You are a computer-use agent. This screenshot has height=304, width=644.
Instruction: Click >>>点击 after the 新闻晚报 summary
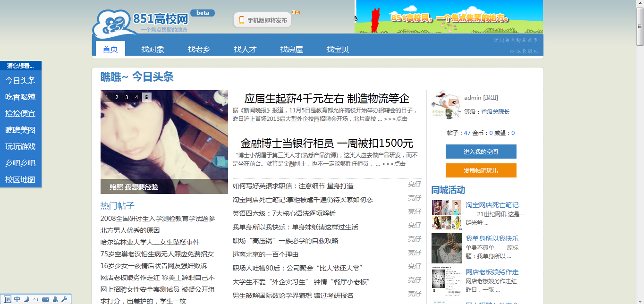396,119
